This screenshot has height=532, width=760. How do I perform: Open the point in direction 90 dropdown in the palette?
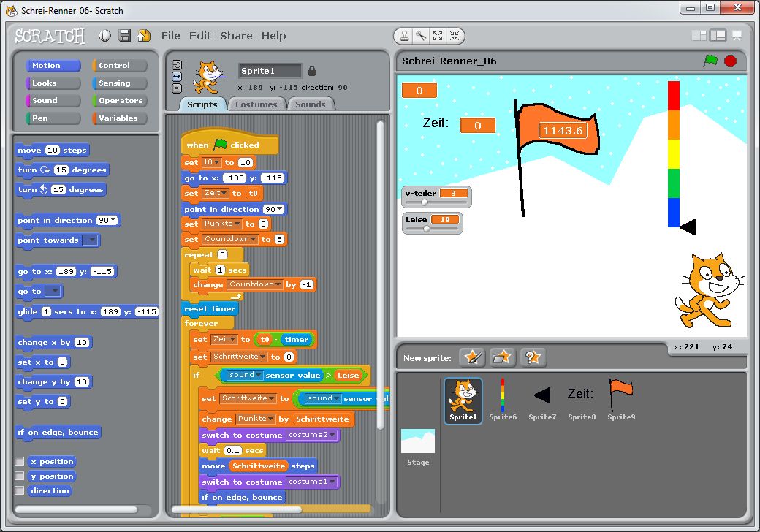[113, 221]
